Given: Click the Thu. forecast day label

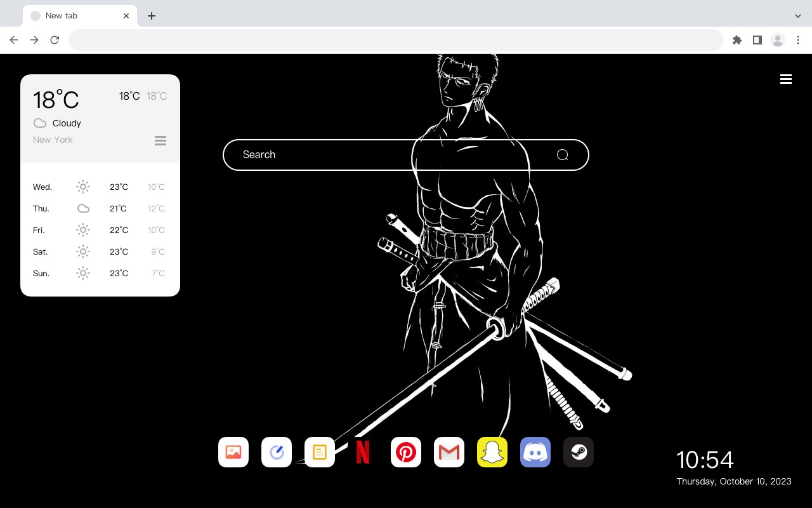Looking at the screenshot, I should point(41,208).
